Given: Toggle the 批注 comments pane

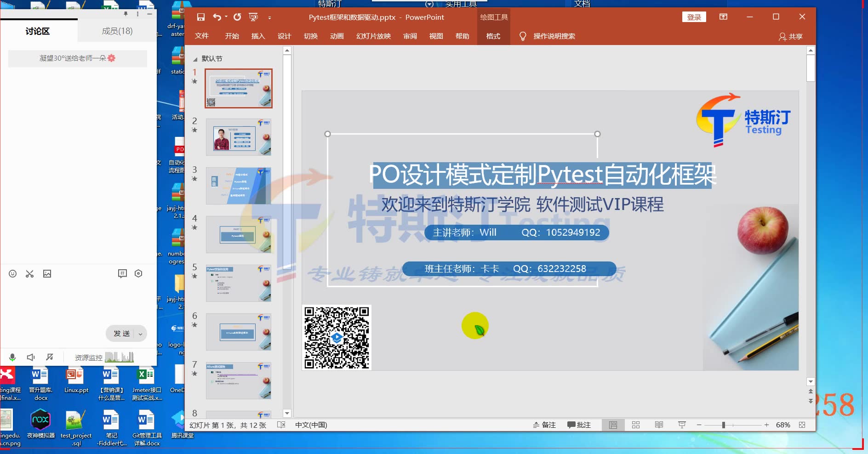Looking at the screenshot, I should click(579, 425).
